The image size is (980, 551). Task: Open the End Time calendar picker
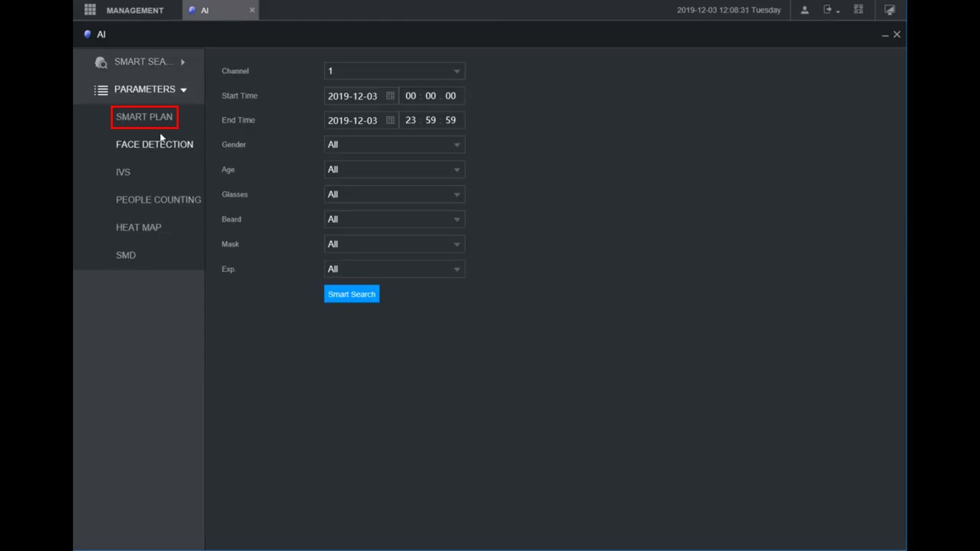coord(390,120)
